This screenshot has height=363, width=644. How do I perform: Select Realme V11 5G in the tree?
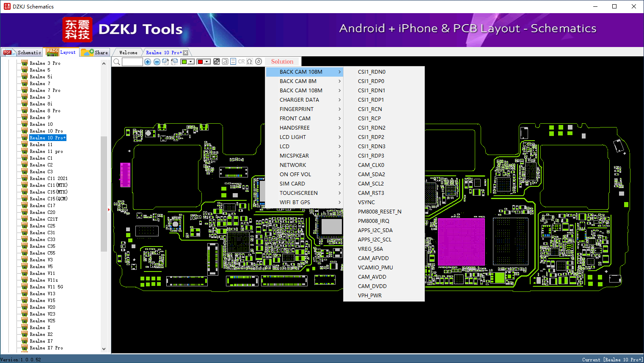click(x=46, y=287)
